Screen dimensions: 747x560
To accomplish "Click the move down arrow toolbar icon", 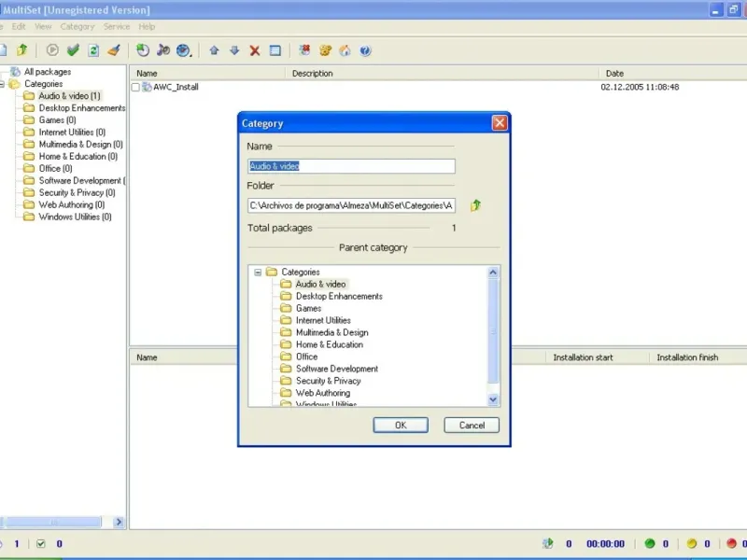I will (234, 50).
